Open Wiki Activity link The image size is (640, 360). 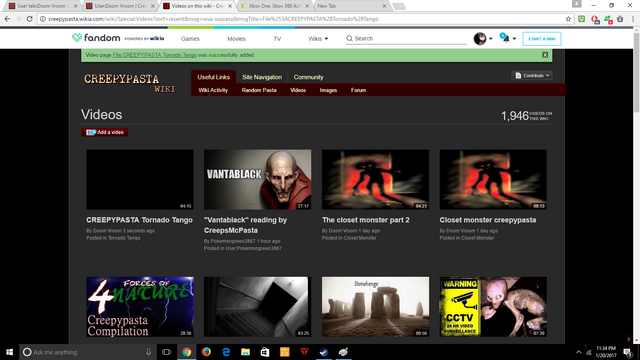click(x=213, y=90)
